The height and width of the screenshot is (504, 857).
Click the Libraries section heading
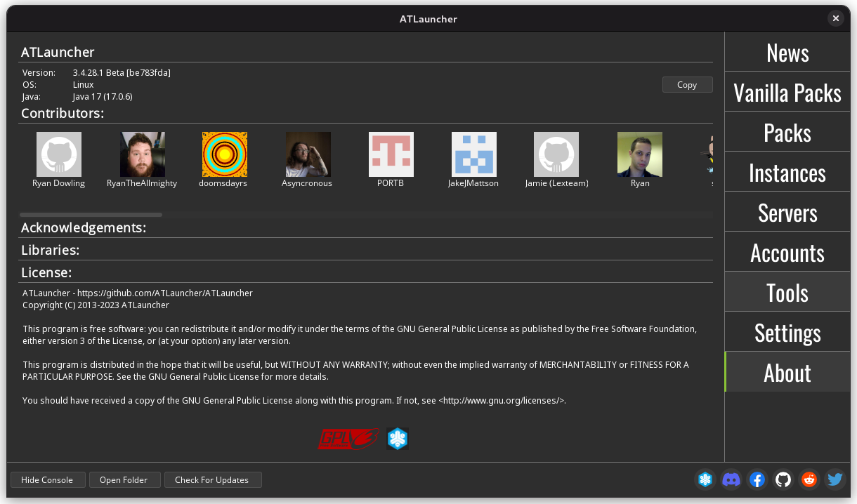(x=50, y=250)
